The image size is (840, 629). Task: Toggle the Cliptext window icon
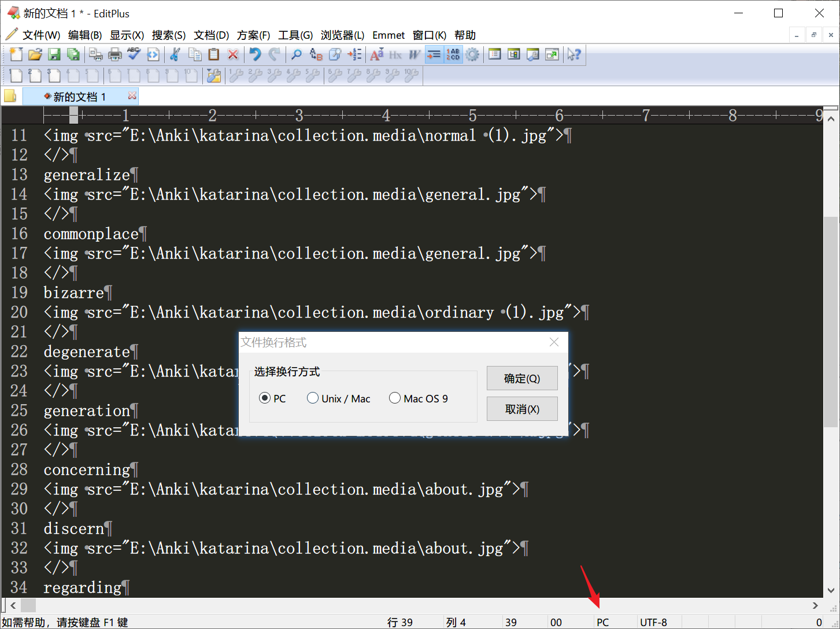tap(495, 54)
